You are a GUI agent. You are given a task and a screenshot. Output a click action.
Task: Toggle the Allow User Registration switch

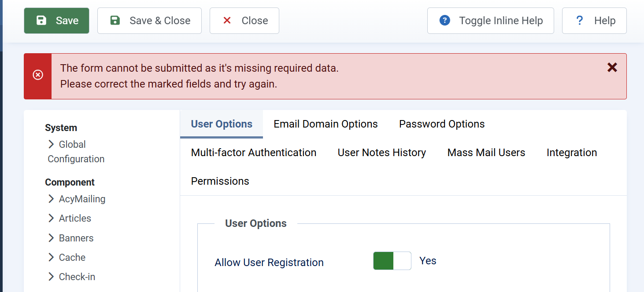[x=392, y=261]
